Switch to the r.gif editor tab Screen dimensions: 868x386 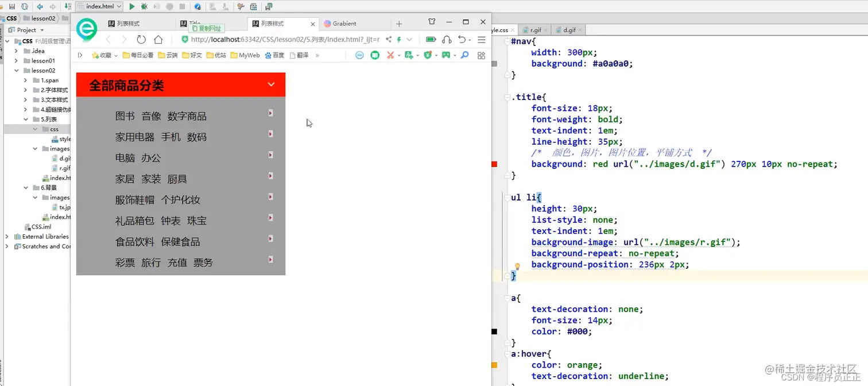(x=534, y=30)
